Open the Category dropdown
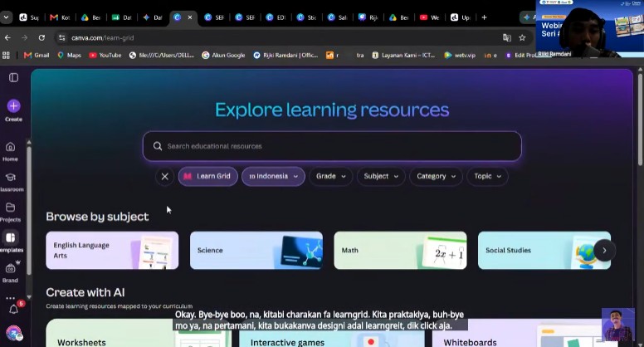The height and width of the screenshot is (347, 644). (436, 176)
